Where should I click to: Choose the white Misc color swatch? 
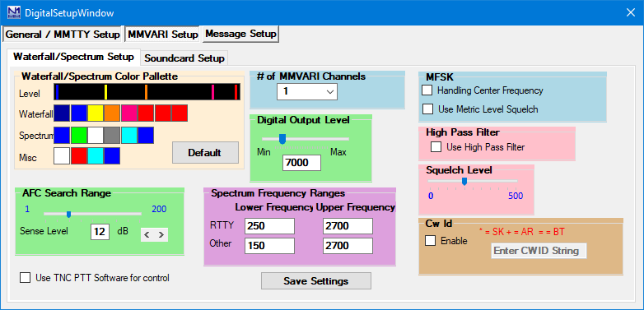coord(62,155)
